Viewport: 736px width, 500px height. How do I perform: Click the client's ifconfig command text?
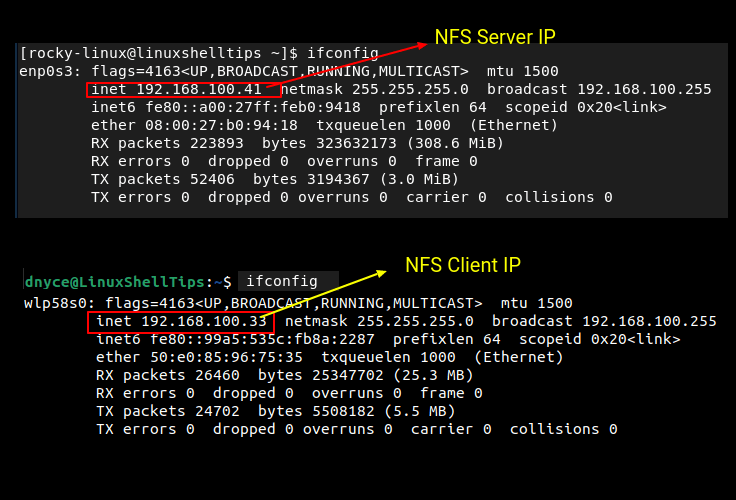(x=282, y=281)
